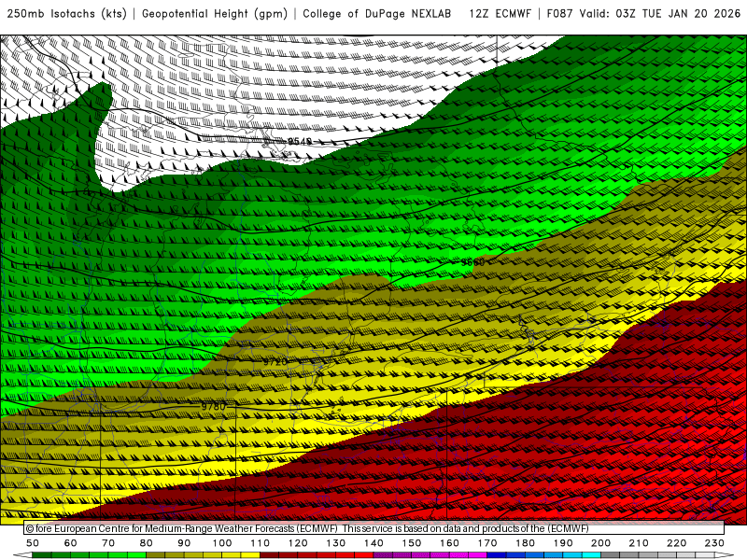
Task: Click the ECMWF copyright notice bar
Action: pos(374,528)
